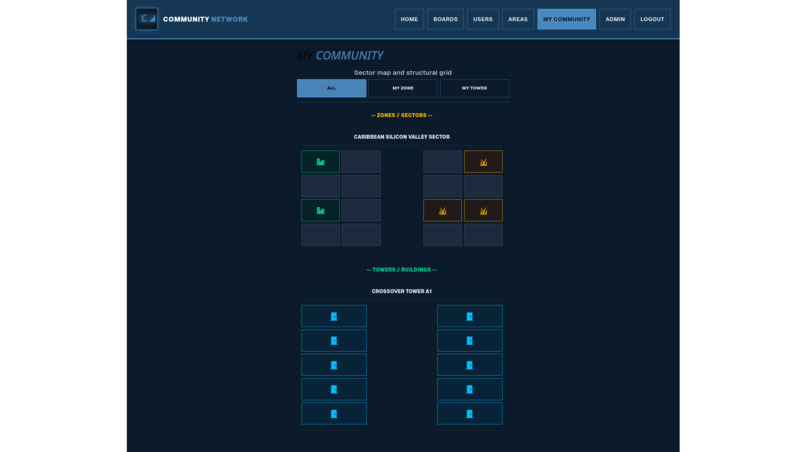Open fifth door unit in left tower column
The image size is (806, 452).
pos(334,413)
